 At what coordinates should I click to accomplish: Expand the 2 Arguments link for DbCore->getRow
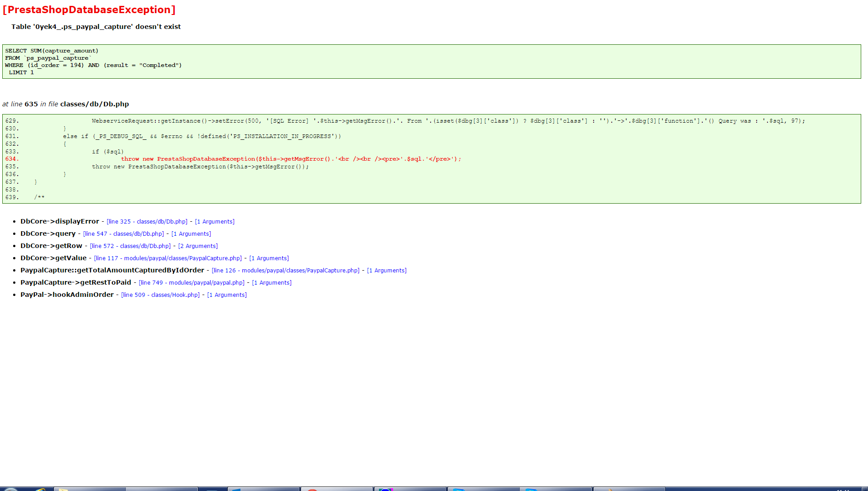click(x=198, y=246)
